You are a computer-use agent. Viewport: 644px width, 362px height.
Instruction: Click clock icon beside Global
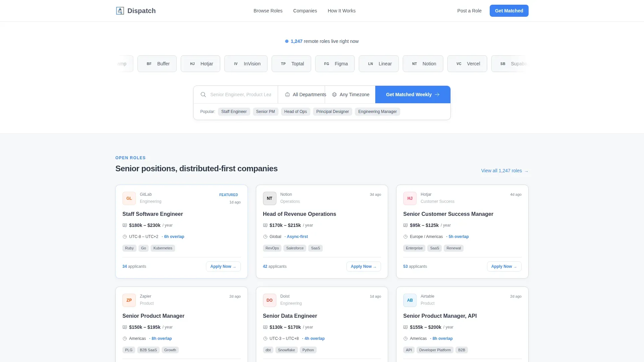(x=265, y=237)
